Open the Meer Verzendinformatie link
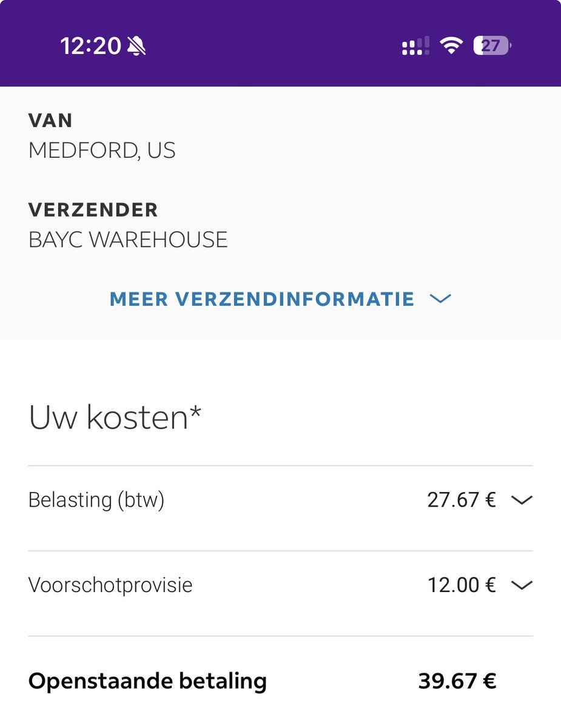The image size is (561, 728). (262, 298)
